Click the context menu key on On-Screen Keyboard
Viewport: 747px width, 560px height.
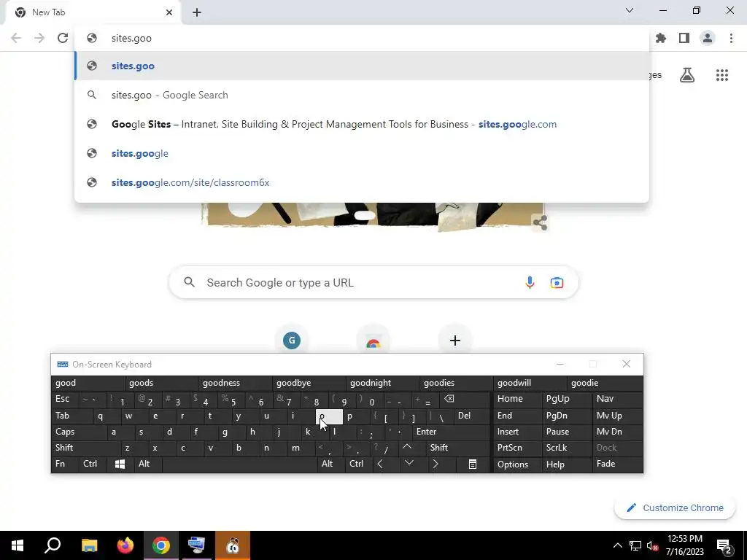[472, 464]
